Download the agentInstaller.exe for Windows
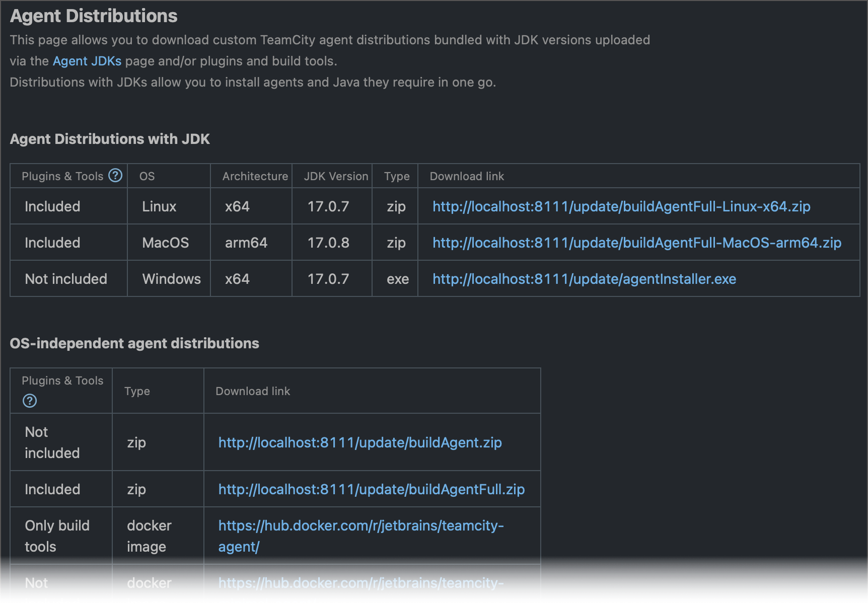 click(x=583, y=278)
